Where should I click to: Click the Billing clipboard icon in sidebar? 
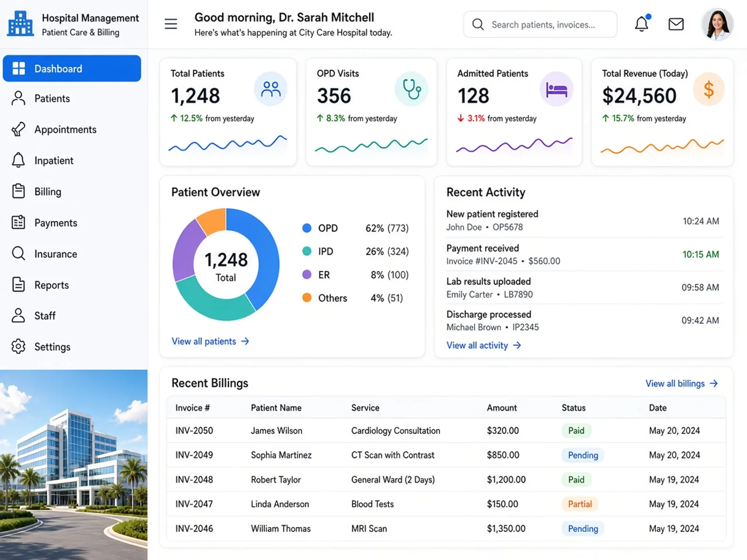click(x=18, y=191)
